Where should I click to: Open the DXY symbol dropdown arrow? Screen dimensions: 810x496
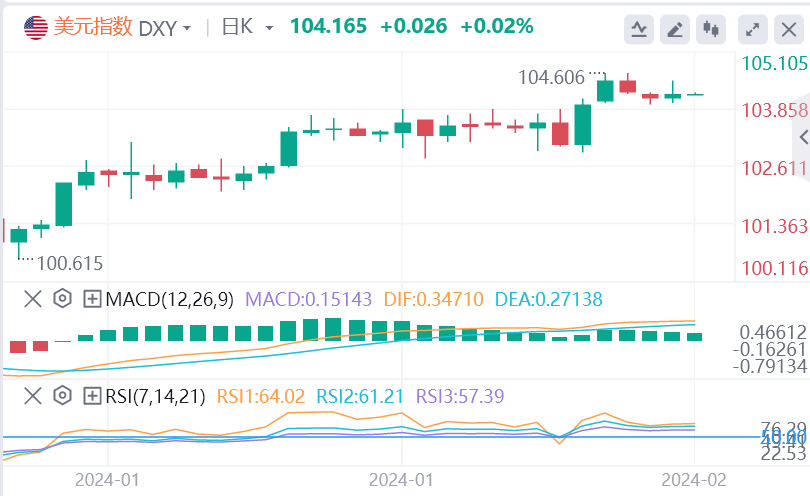click(x=186, y=28)
